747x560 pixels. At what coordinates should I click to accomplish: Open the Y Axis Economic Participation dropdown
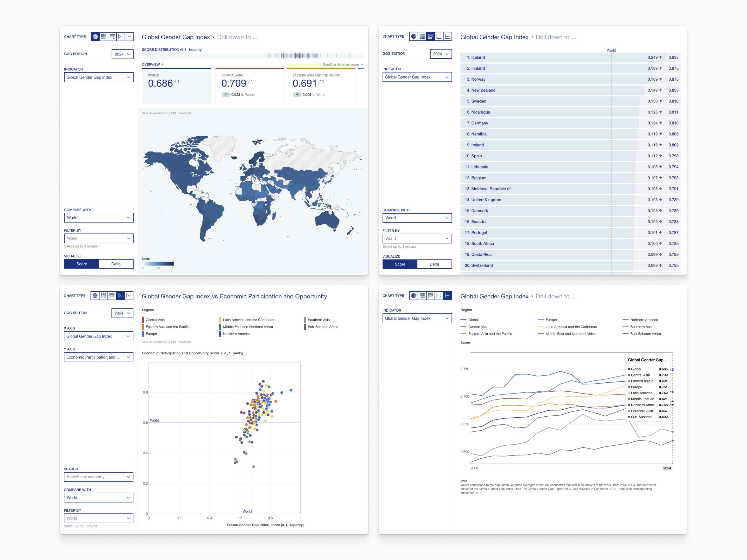tap(99, 357)
